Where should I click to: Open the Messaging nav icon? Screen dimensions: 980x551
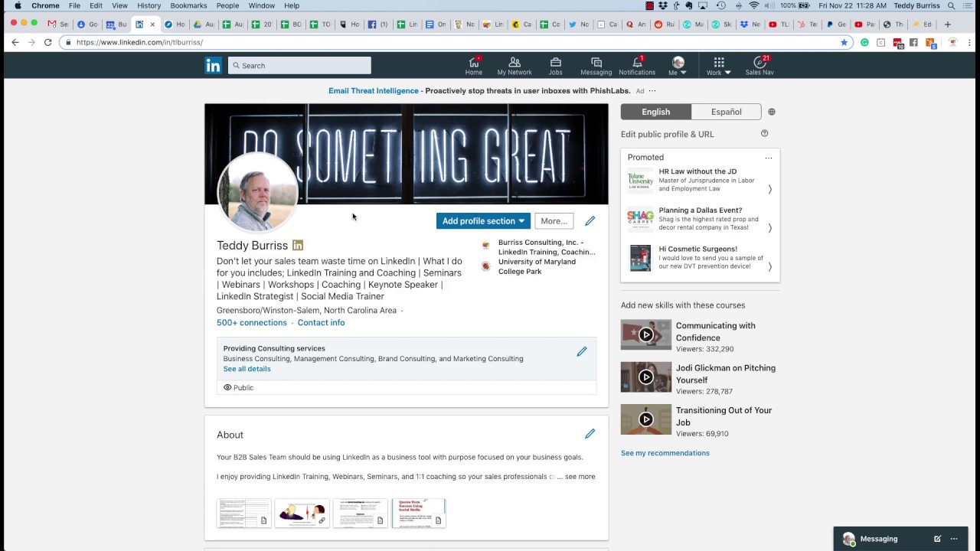(596, 66)
